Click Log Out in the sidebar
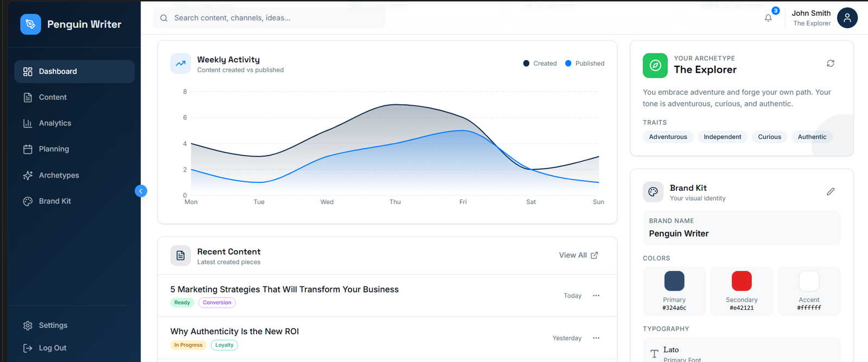 click(52, 348)
